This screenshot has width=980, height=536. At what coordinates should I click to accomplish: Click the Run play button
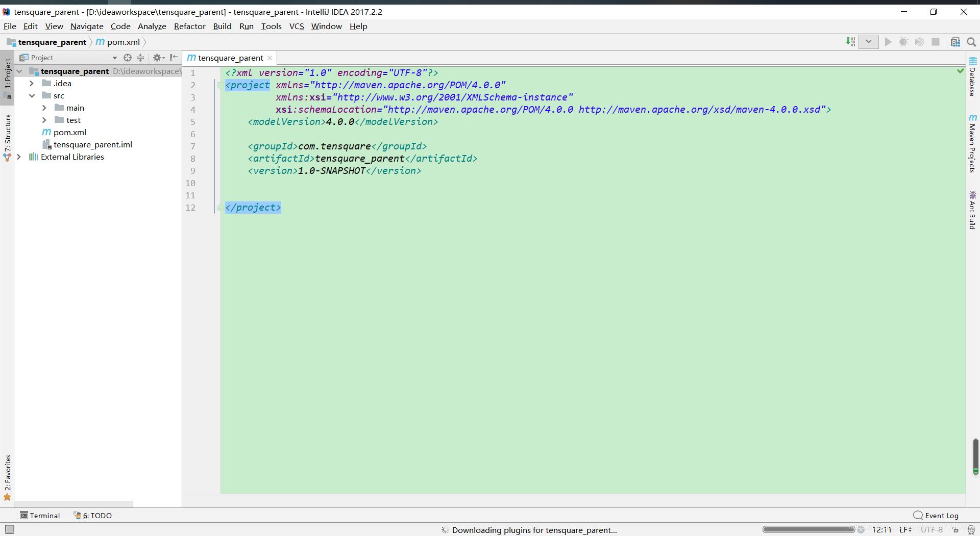(x=888, y=42)
